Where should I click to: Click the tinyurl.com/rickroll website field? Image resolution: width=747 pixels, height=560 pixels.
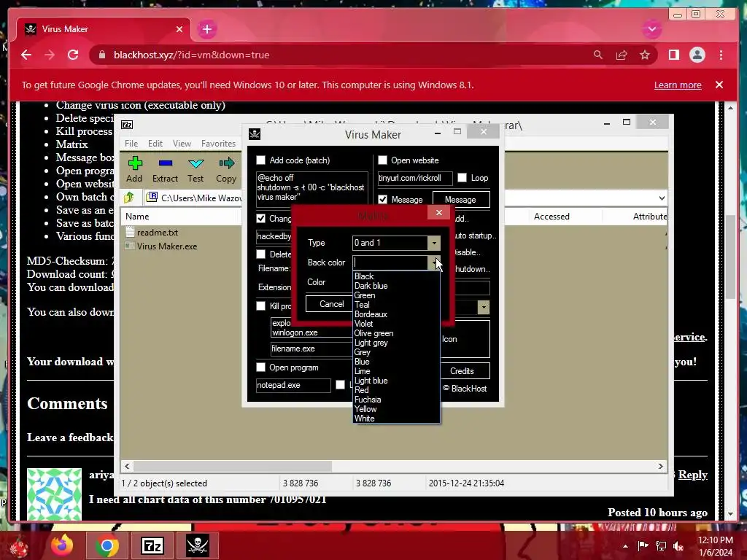(x=415, y=178)
